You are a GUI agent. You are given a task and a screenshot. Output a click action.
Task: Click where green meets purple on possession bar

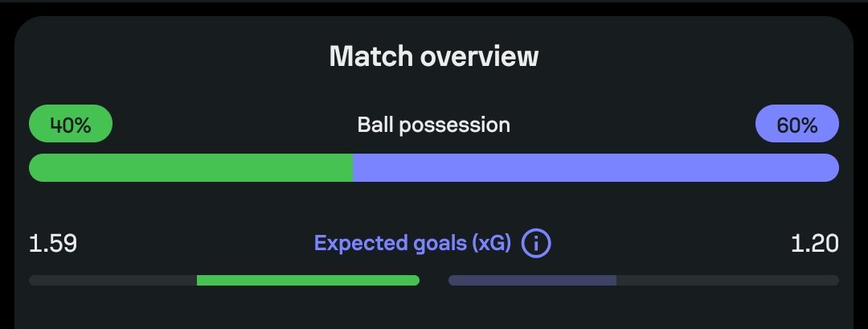click(354, 167)
